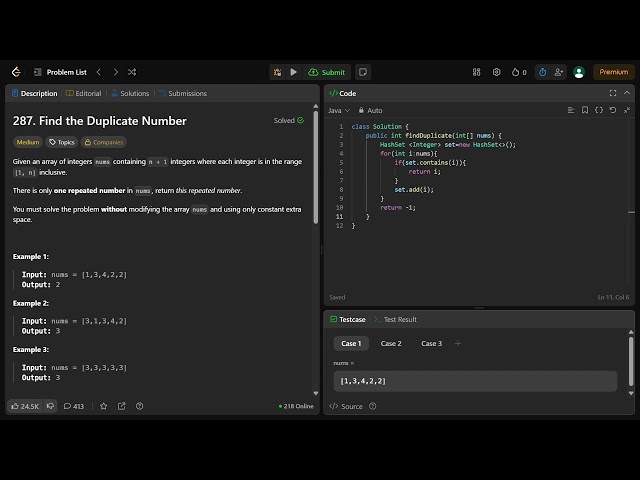Image resolution: width=640 pixels, height=480 pixels.
Task: Click the Ln 11, Col 6 status
Action: (613, 297)
